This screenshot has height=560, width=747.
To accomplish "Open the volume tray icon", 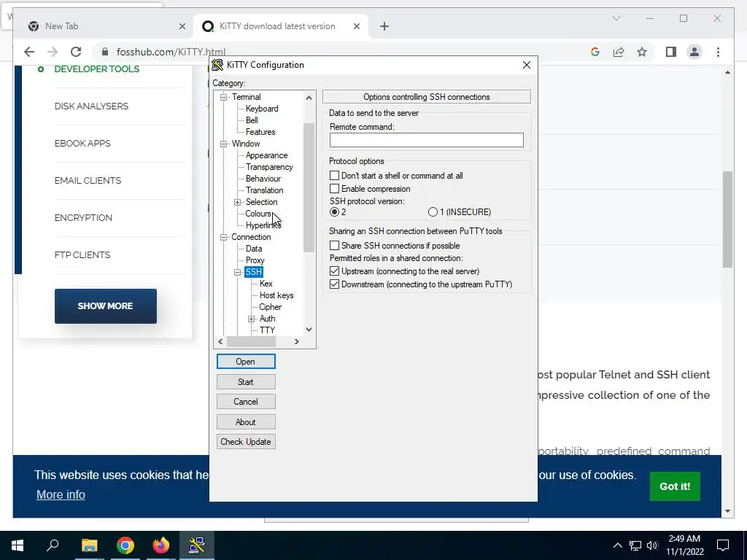I will 652,545.
